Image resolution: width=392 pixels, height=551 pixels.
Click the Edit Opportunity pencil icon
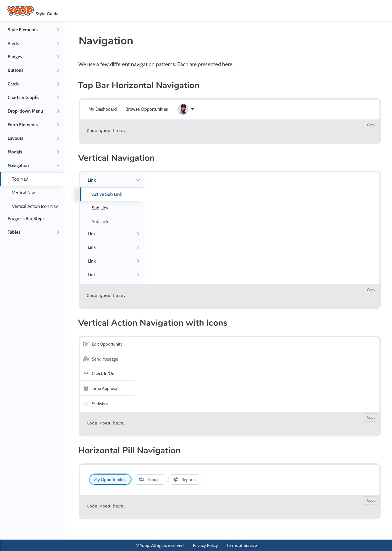(86, 344)
